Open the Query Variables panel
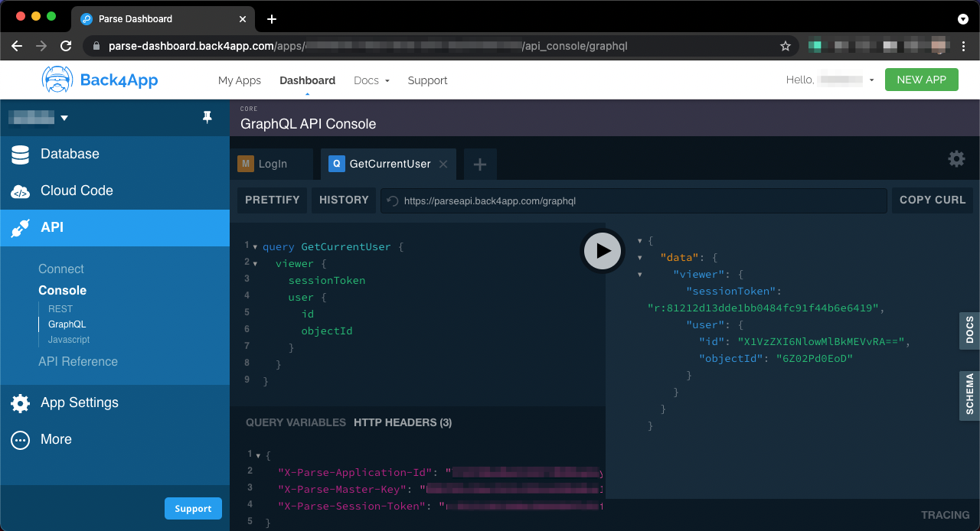The height and width of the screenshot is (531, 980). tap(296, 422)
